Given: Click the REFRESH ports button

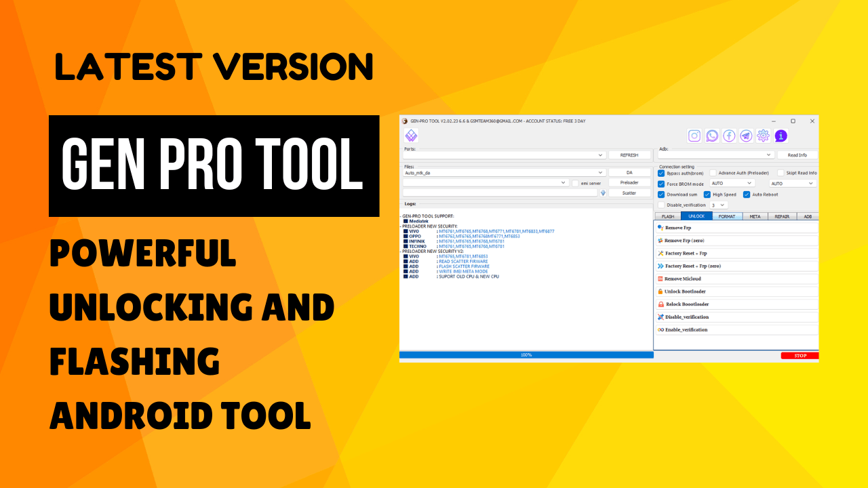Looking at the screenshot, I should (629, 155).
